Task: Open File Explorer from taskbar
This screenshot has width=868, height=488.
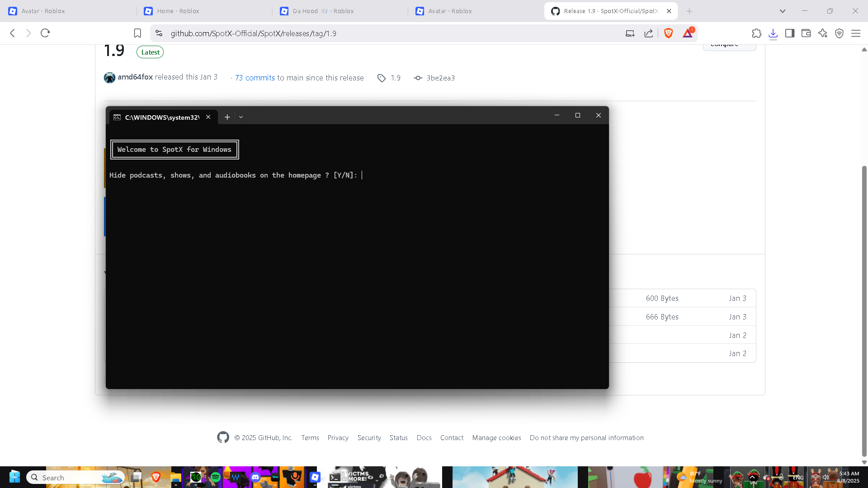Action: (176, 477)
